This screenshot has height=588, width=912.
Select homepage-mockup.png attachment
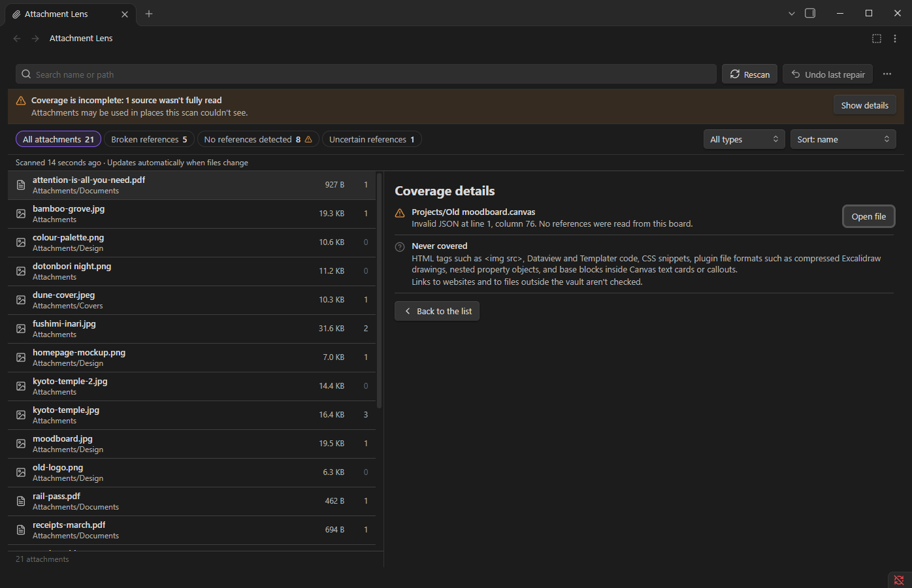192,357
